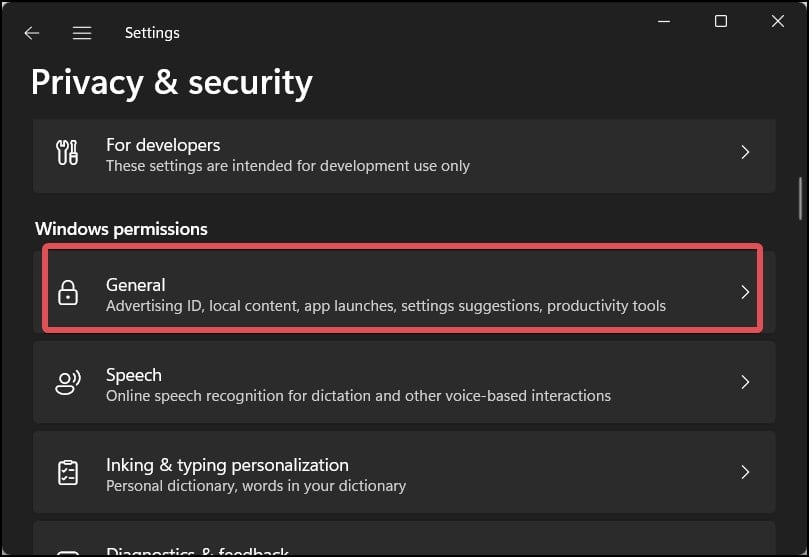Image resolution: width=809 pixels, height=557 pixels.
Task: Click the development use only description
Action: (x=287, y=166)
